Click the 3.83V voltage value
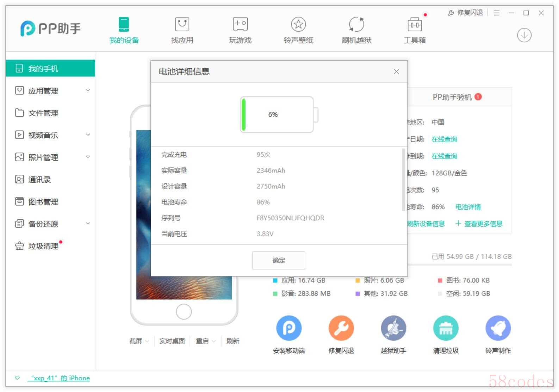Screen dimensions: 559x392 coord(265,234)
